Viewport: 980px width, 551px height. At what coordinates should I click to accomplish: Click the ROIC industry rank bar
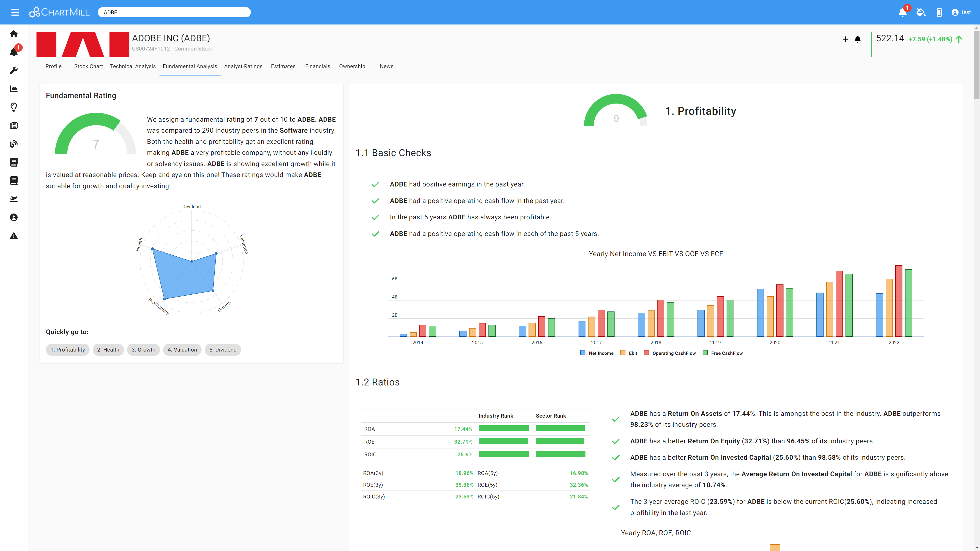[504, 454]
